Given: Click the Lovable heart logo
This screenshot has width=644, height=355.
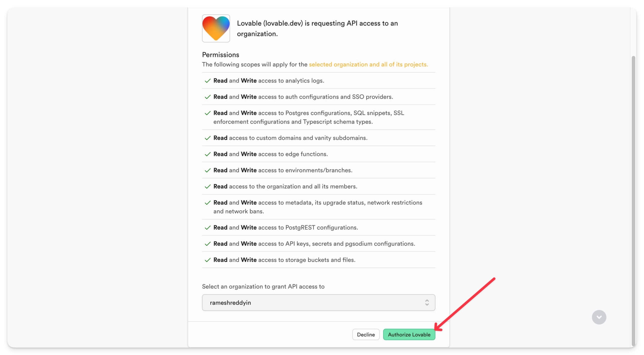Looking at the screenshot, I should pyautogui.click(x=216, y=28).
